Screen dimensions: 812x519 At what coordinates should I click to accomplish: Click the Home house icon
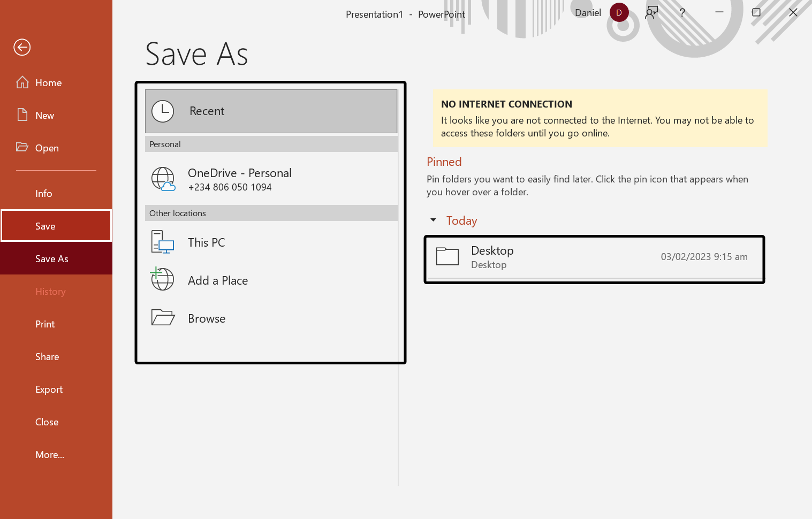[22, 82]
